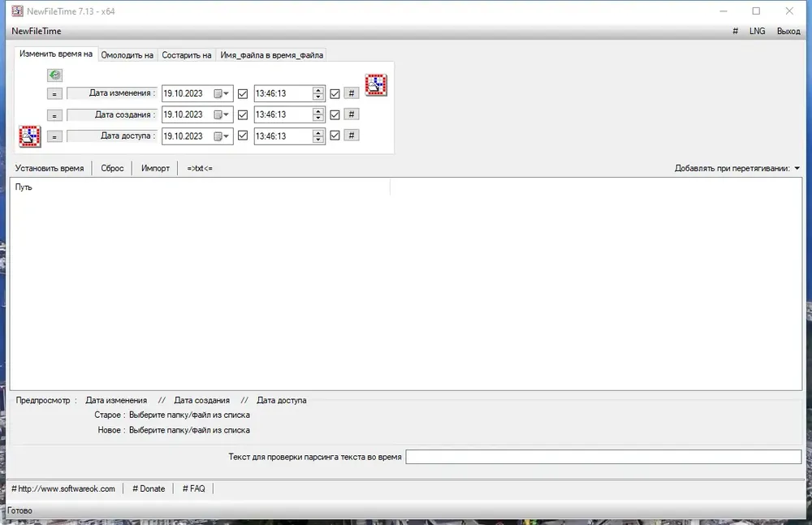Switch to the Состарить на tab

pos(187,55)
